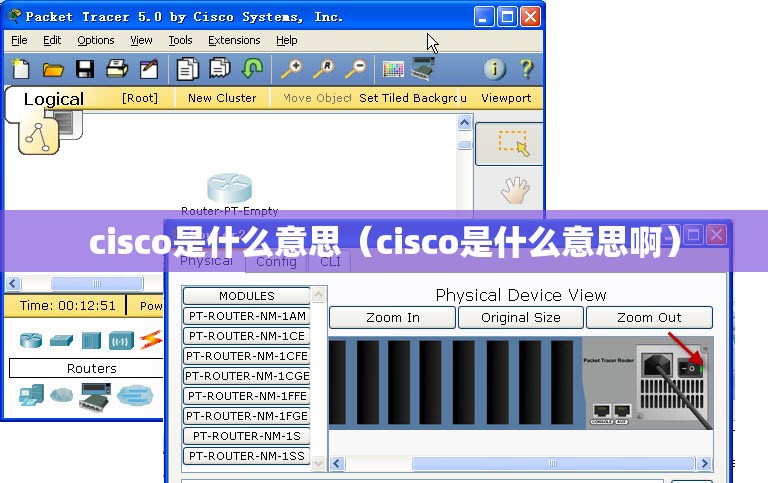
Task: Open the Drawing Palette icon
Action: click(x=393, y=69)
